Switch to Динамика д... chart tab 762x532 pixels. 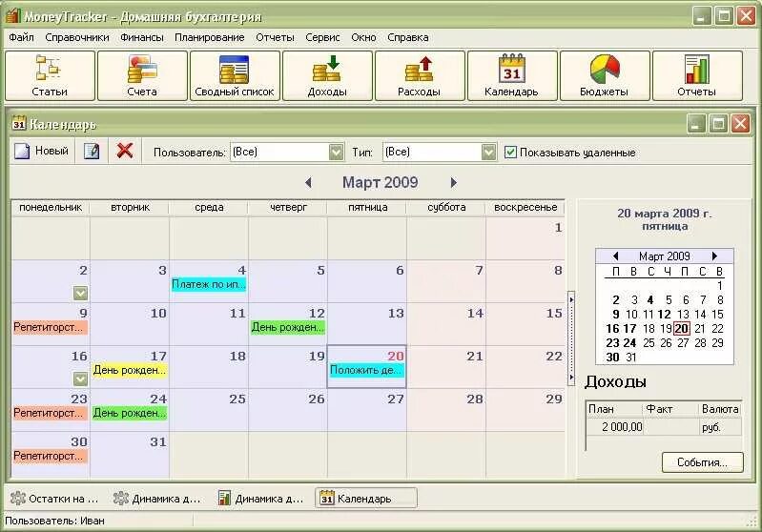pyautogui.click(x=261, y=499)
